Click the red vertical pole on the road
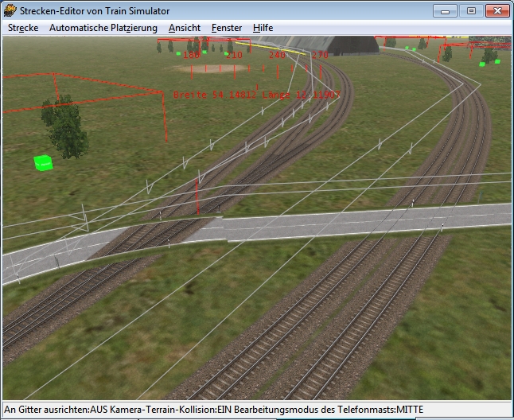The height and width of the screenshot is (420, 514). point(197,196)
